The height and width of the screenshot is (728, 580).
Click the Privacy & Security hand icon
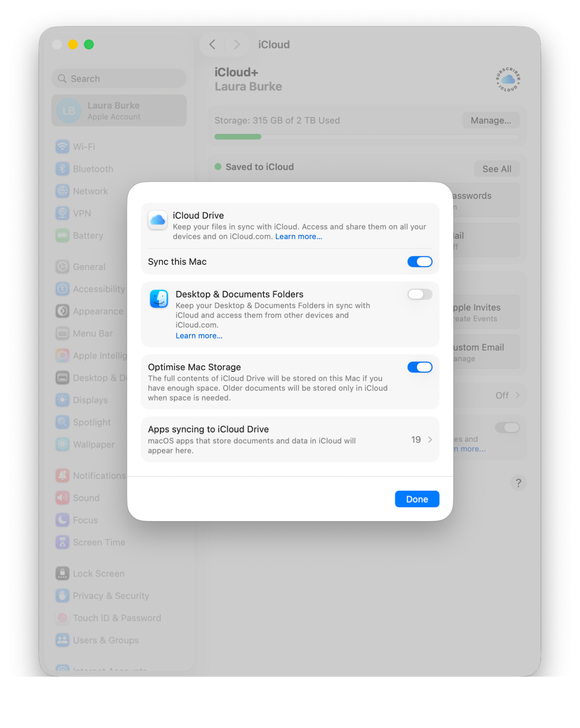[62, 596]
